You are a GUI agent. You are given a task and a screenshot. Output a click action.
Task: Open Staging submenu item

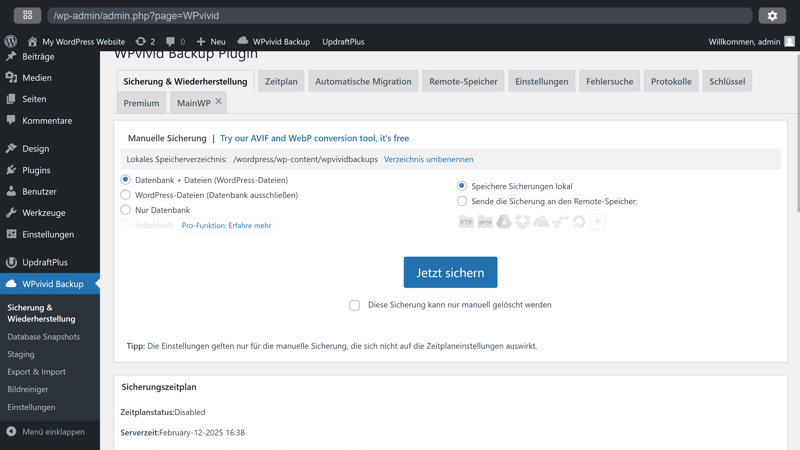(21, 354)
